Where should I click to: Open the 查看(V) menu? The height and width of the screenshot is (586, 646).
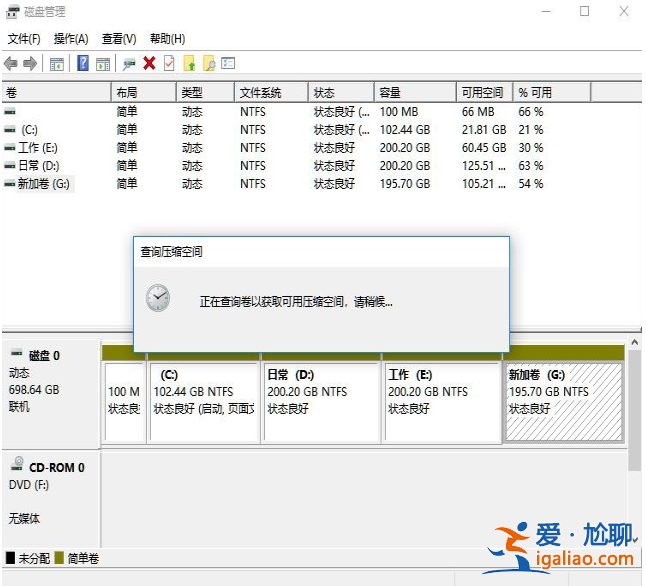coord(119,39)
